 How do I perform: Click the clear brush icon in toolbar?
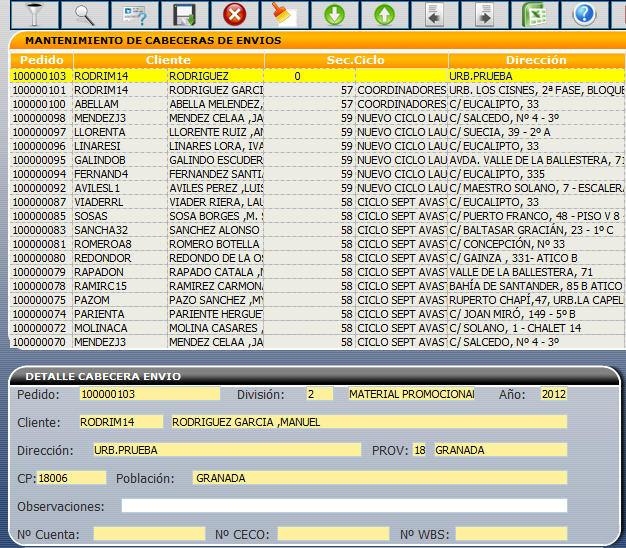285,14
